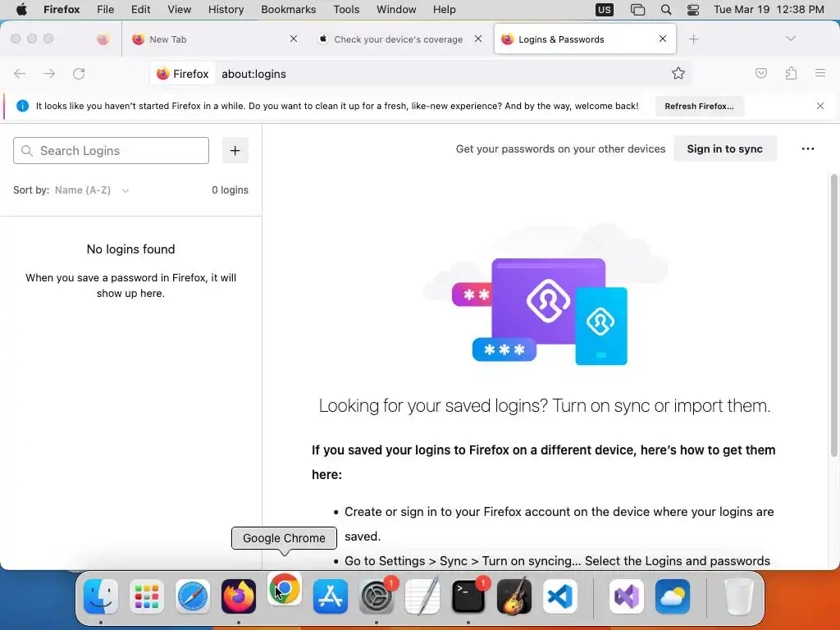Open System Settings from the Dock
The height and width of the screenshot is (630, 840).
(376, 596)
